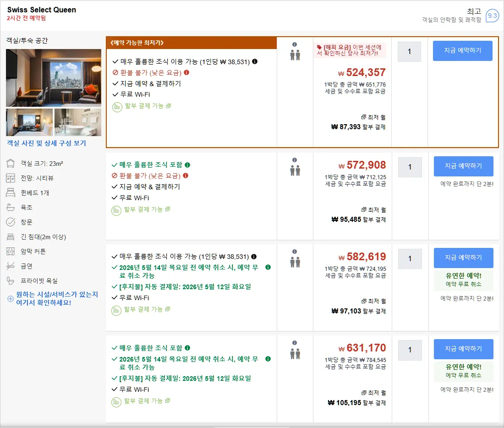The image size is (504, 428).
Task: Open 할부 결제 가능 link in ₩572,908 row
Action: pos(147,209)
